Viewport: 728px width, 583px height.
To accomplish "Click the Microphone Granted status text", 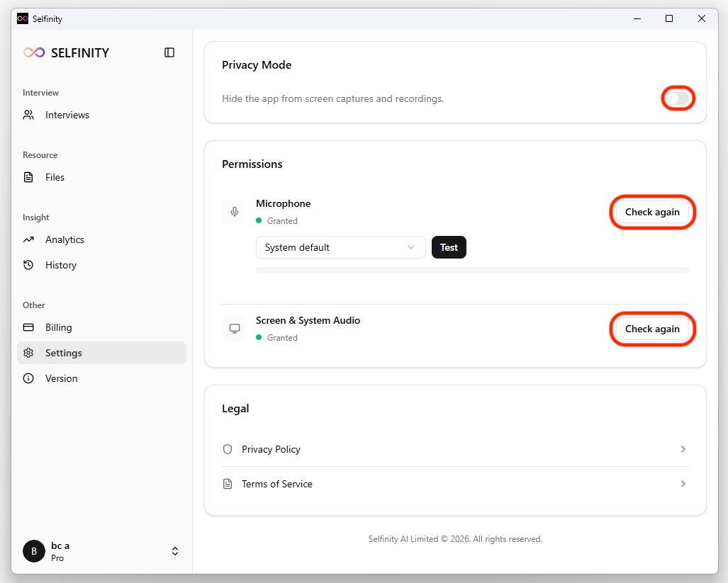I will point(282,221).
